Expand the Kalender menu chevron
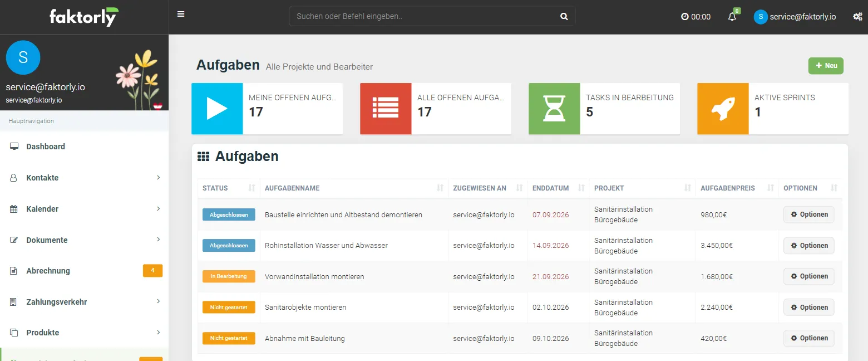 coord(158,209)
